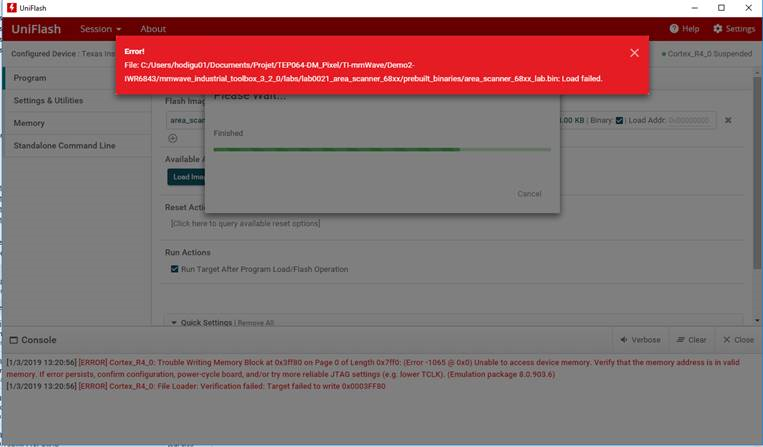Open Settings with the gear icon
This screenshot has width=763, height=447.
(x=734, y=29)
